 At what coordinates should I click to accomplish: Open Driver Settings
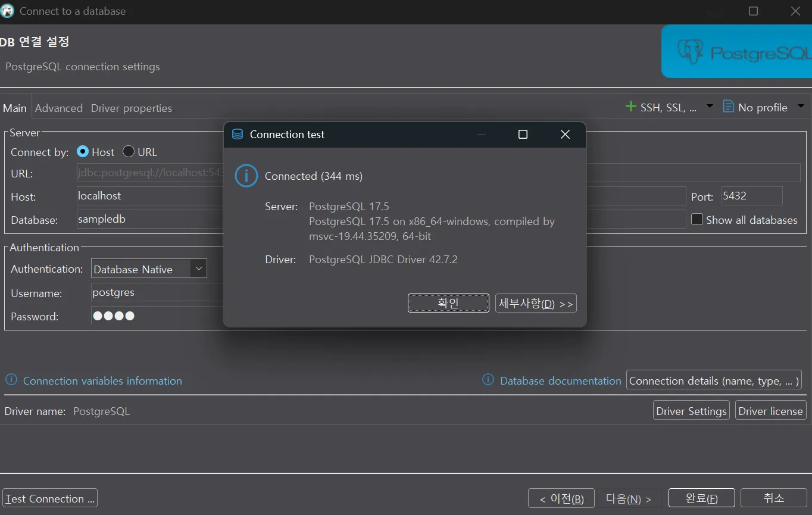click(x=691, y=411)
